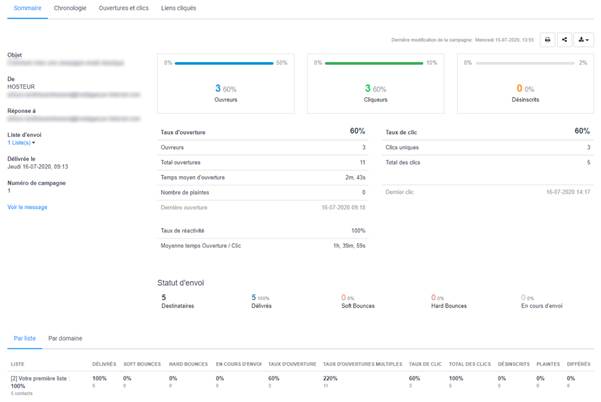
Task: Switch to the Par domaine tab
Action: pos(66,338)
